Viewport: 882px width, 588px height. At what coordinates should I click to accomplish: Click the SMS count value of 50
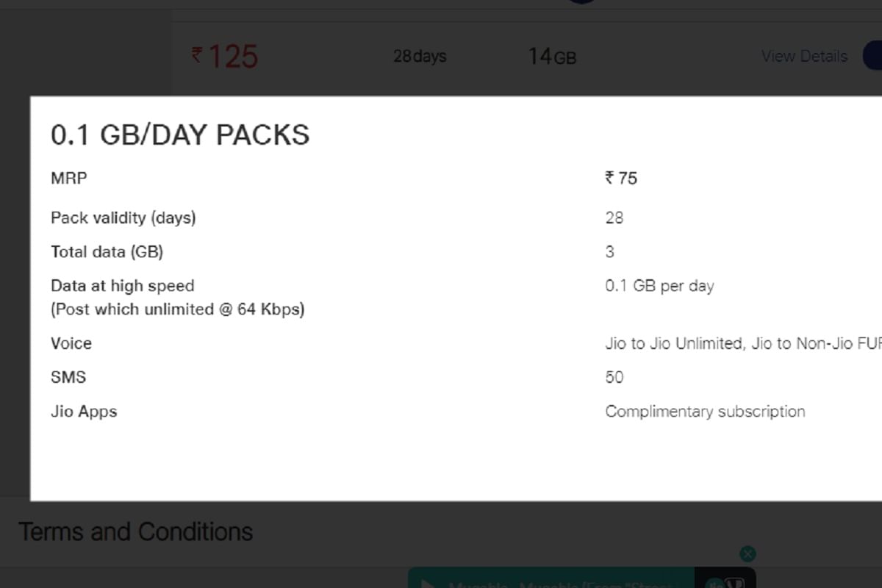tap(613, 377)
